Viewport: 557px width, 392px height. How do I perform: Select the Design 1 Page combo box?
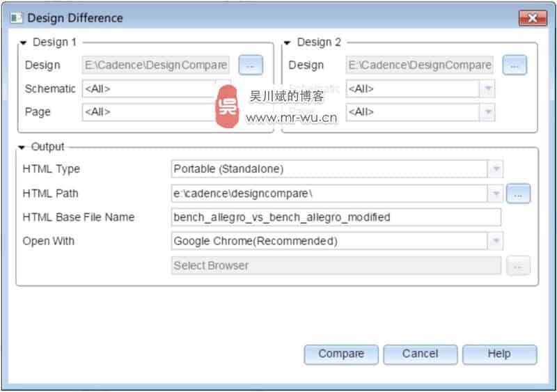[x=146, y=112]
